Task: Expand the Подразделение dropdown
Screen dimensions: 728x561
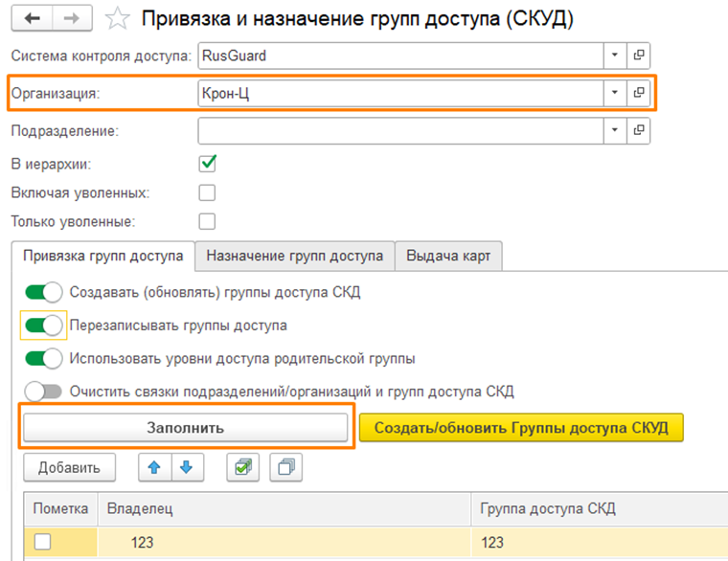Action: 613,130
